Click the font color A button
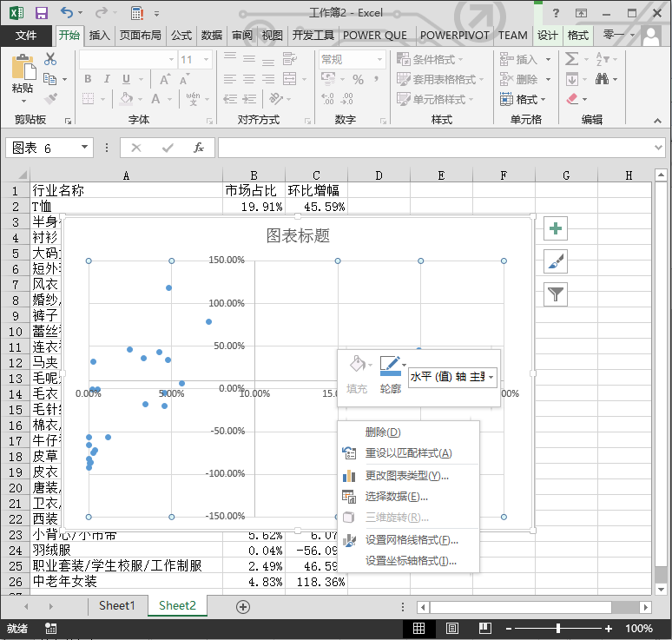Viewport: 672px width, 640px height. tap(155, 99)
